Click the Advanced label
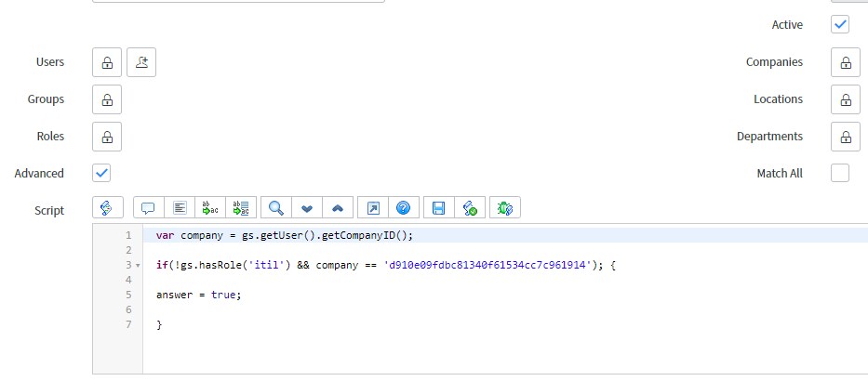Viewport: 868px width, 381px height. tap(39, 174)
